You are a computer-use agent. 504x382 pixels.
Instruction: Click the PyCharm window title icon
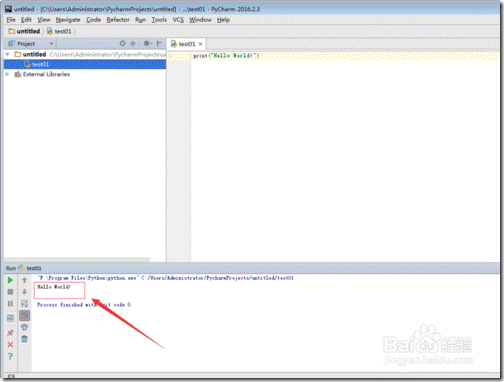(8, 9)
